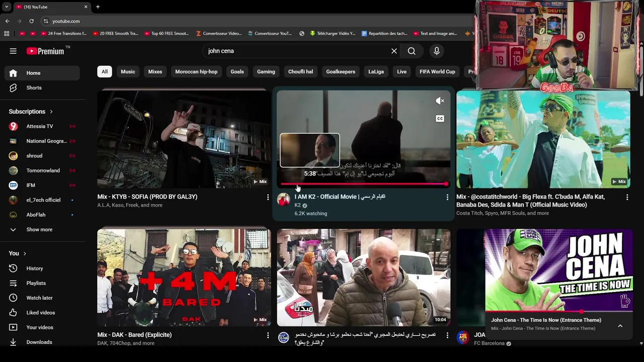The image size is (644, 362).
Task: Toggle captions CC on the K2 preview
Action: pos(440,119)
